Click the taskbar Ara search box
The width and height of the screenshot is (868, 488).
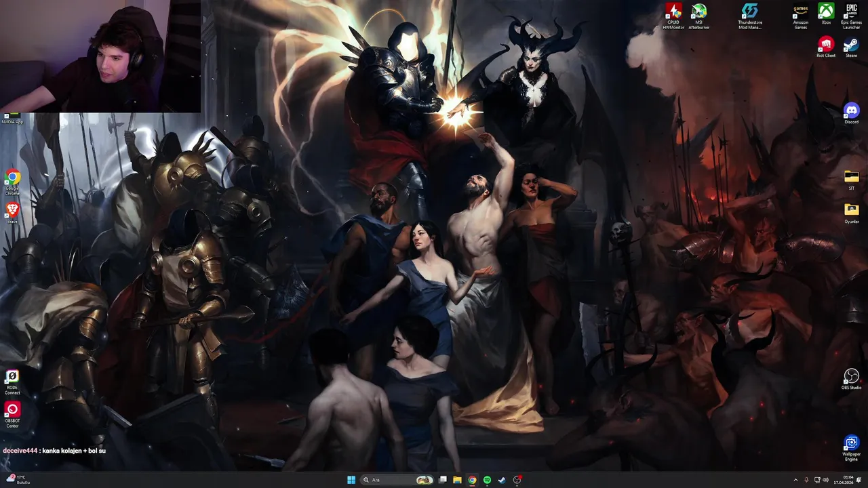(x=397, y=480)
